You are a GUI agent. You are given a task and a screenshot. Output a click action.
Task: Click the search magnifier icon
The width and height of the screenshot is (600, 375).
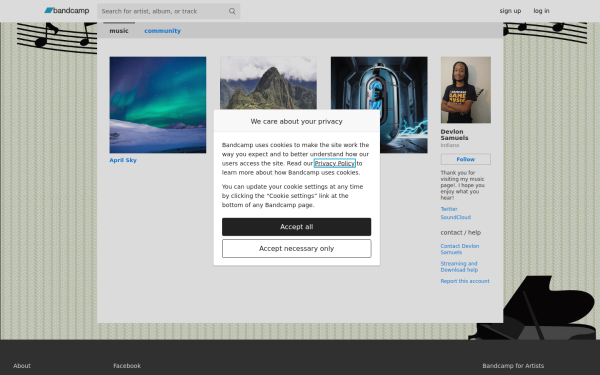[x=232, y=11]
